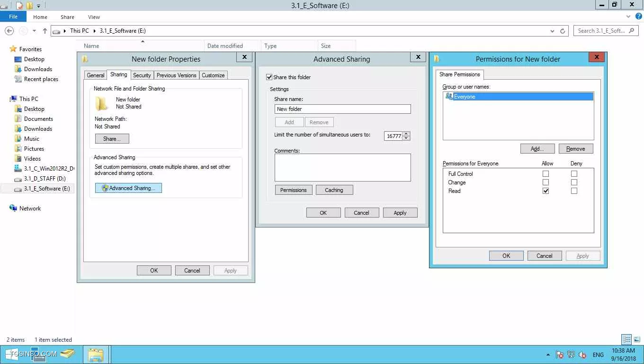The height and width of the screenshot is (364, 644).
Task: Go back with the Back arrow button
Action: click(x=9, y=31)
